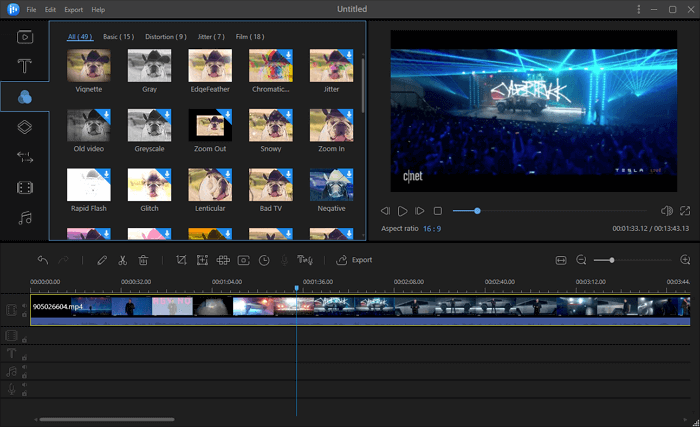Undo the last action
The image size is (700, 427).
coord(43,260)
